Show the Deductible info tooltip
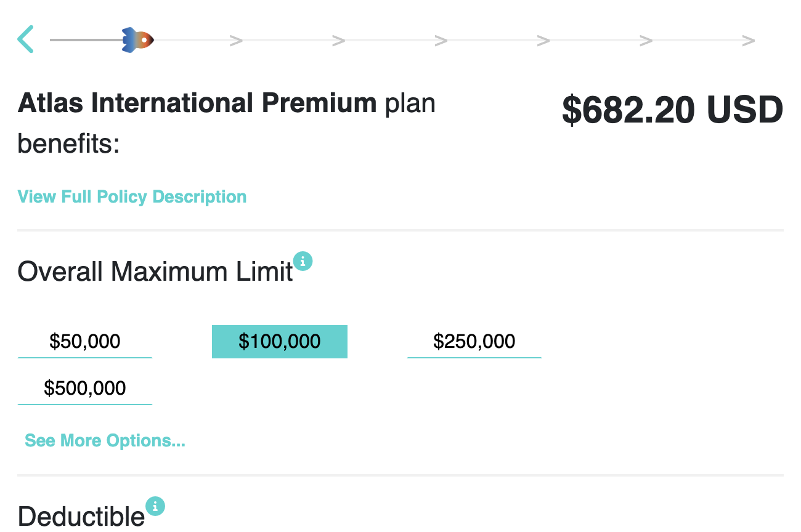 click(155, 506)
